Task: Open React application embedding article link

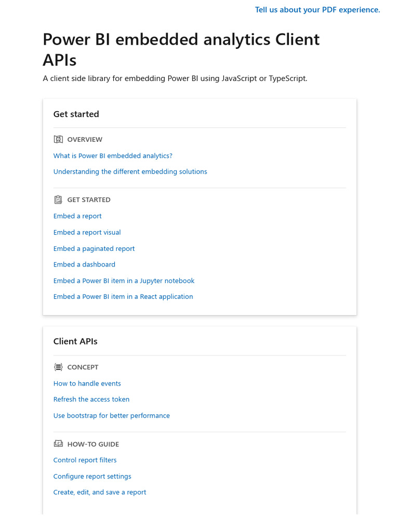Action: point(123,297)
